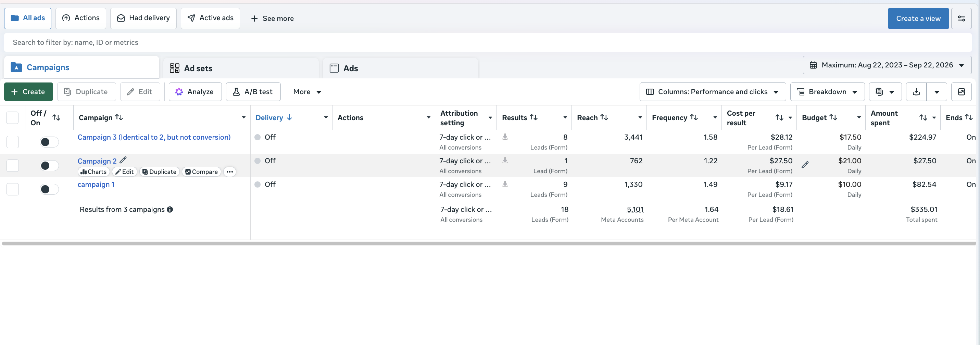Open Campaign column header dropdown arrow
Viewport: 980px width, 345px height.
click(x=243, y=117)
